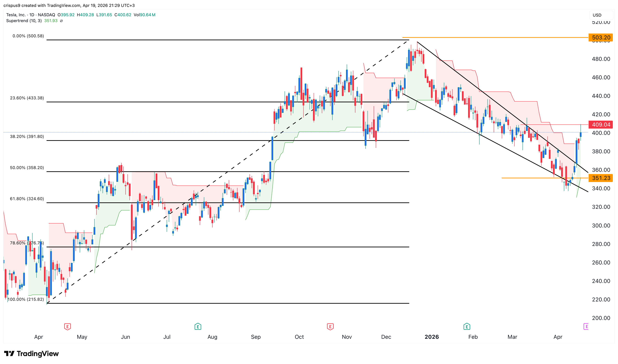This screenshot has width=618, height=364.
Task: Click the purple upcoming earnings marker
Action: pyautogui.click(x=586, y=326)
